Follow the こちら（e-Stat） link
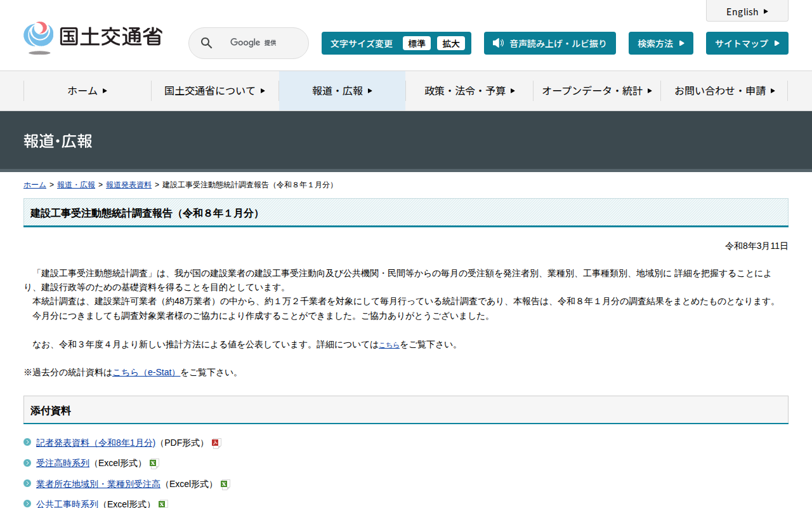This screenshot has width=812, height=508. coord(147,372)
